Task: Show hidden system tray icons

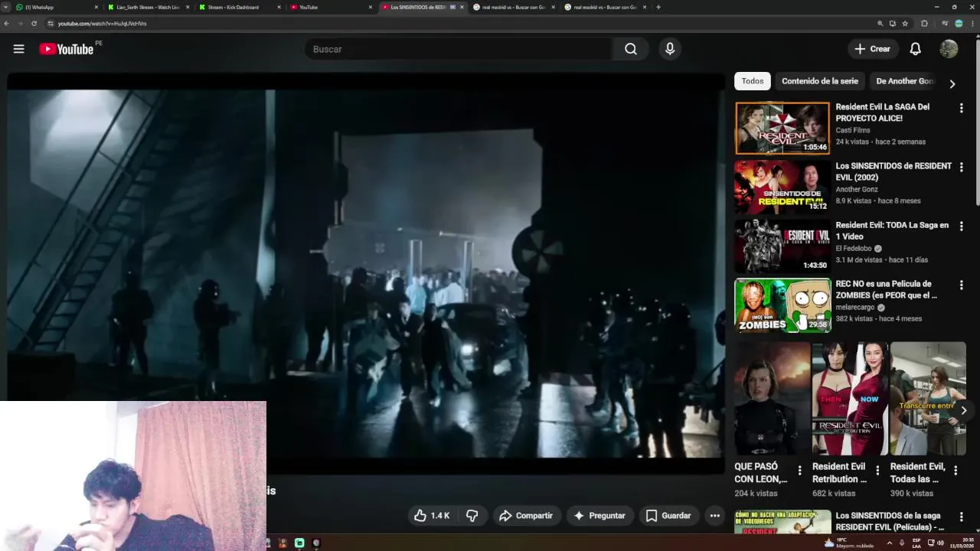Action: 889,543
